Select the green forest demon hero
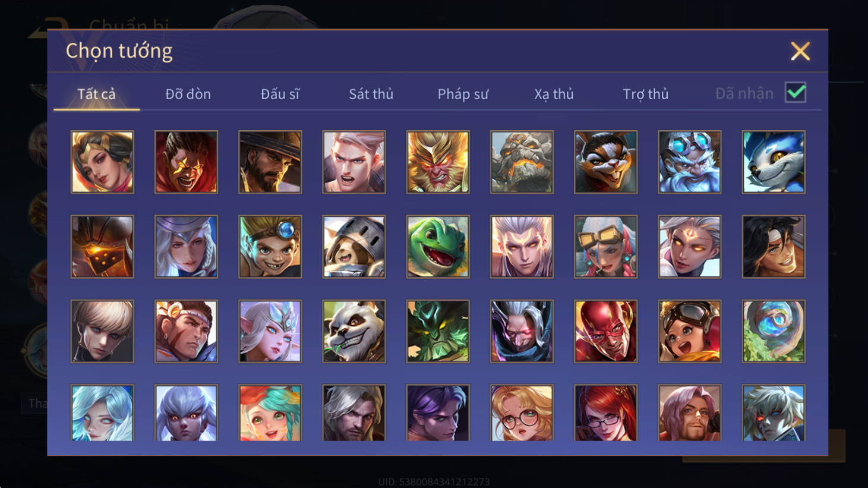This screenshot has width=868, height=488. pyautogui.click(x=438, y=331)
